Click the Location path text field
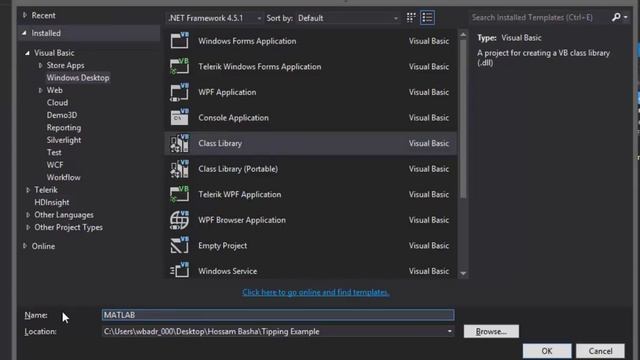This screenshot has width=640, height=360. pos(273,331)
